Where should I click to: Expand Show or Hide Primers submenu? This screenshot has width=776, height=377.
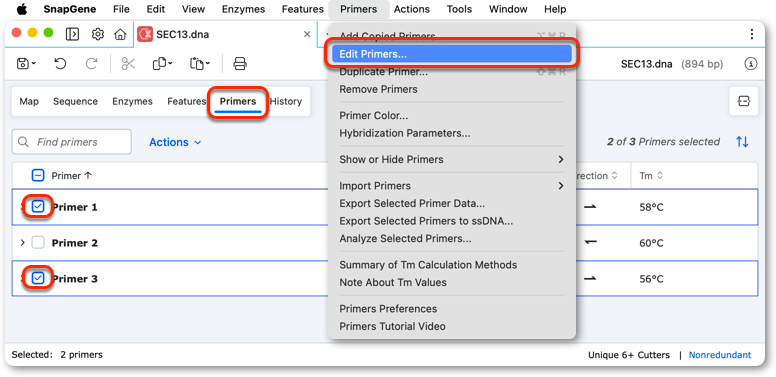click(452, 159)
